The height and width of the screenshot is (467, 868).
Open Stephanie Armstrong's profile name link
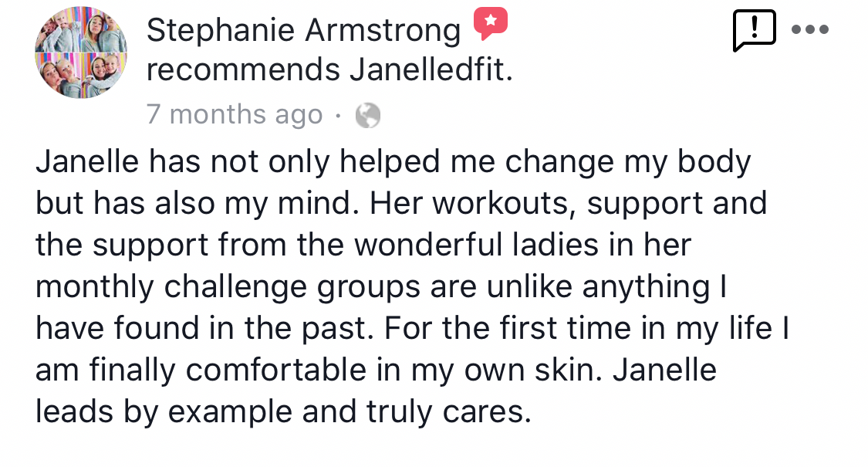(x=303, y=30)
